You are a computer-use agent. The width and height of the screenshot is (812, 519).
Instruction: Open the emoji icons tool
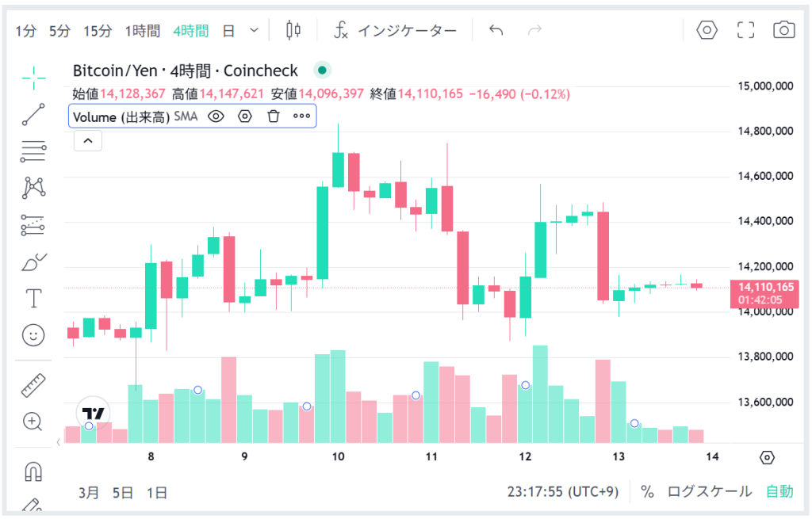(33, 335)
